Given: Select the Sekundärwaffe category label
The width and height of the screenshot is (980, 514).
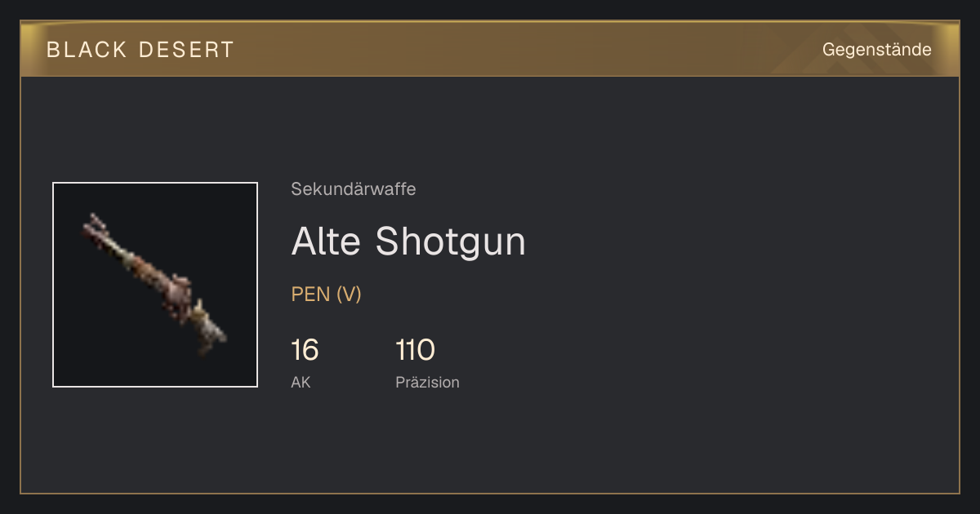Looking at the screenshot, I should (x=354, y=189).
